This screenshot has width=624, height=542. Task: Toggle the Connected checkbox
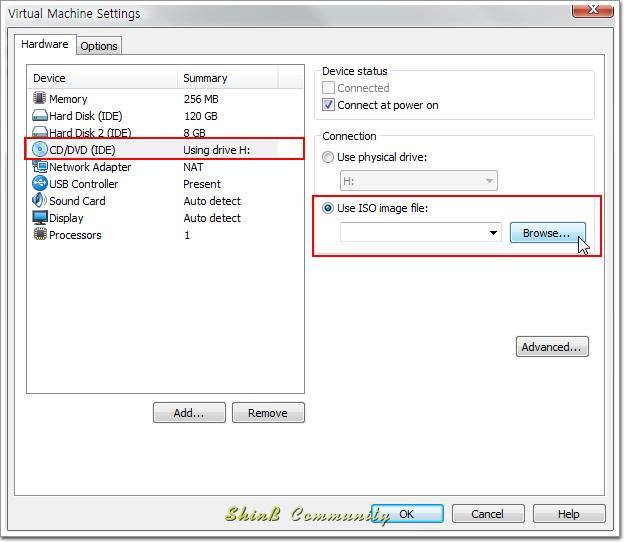tap(328, 88)
